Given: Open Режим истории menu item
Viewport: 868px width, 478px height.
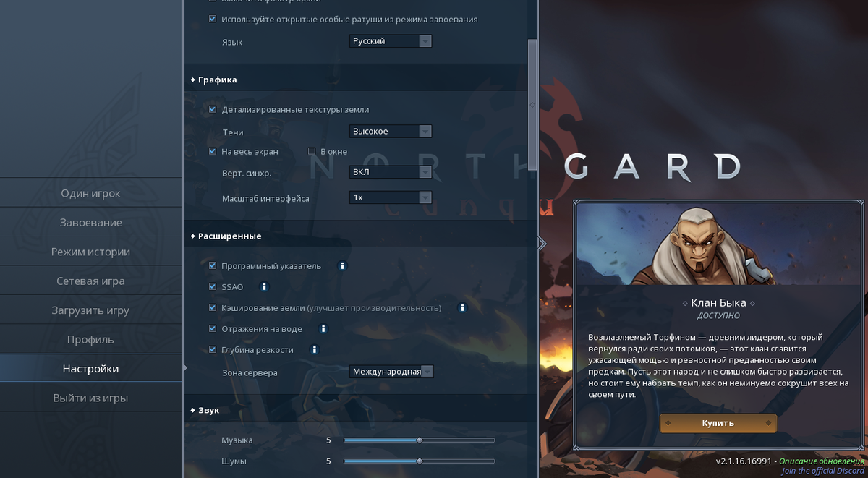Looking at the screenshot, I should coord(91,252).
